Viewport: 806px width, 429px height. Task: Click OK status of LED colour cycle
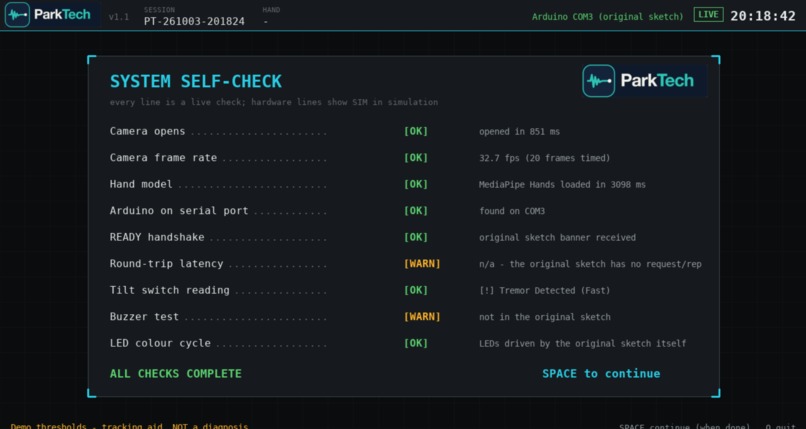[416, 343]
